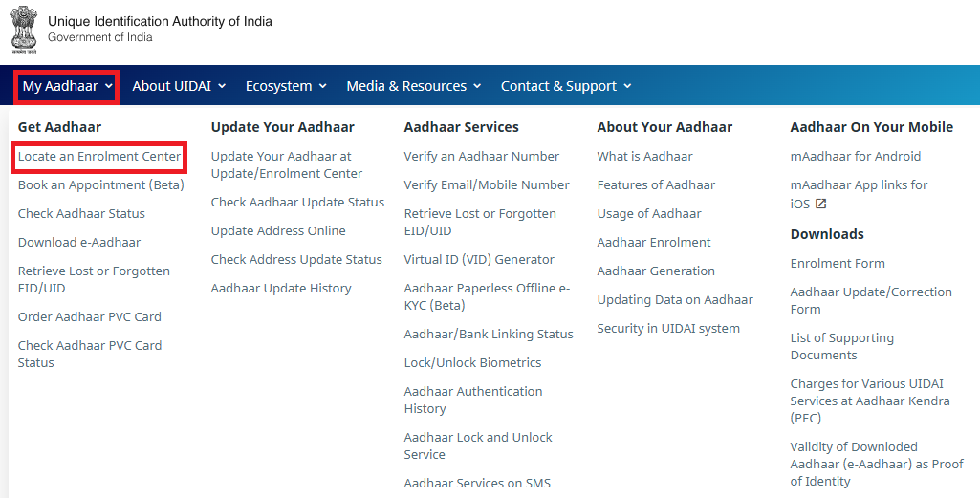Image resolution: width=980 pixels, height=498 pixels.
Task: Check Aadhaar/Bank Linking Status
Action: [x=489, y=335]
